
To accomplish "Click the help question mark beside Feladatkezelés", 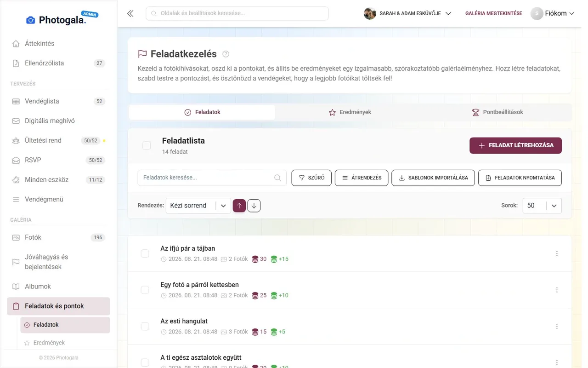I will [x=226, y=54].
